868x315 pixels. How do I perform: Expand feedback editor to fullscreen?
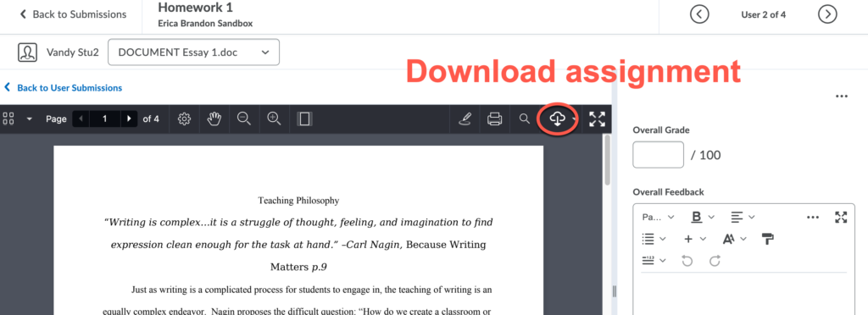(x=841, y=217)
